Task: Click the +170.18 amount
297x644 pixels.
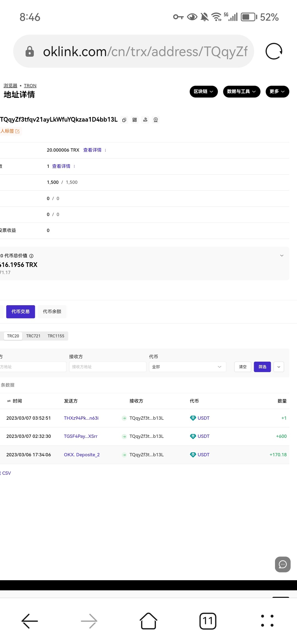Action: tap(278, 455)
